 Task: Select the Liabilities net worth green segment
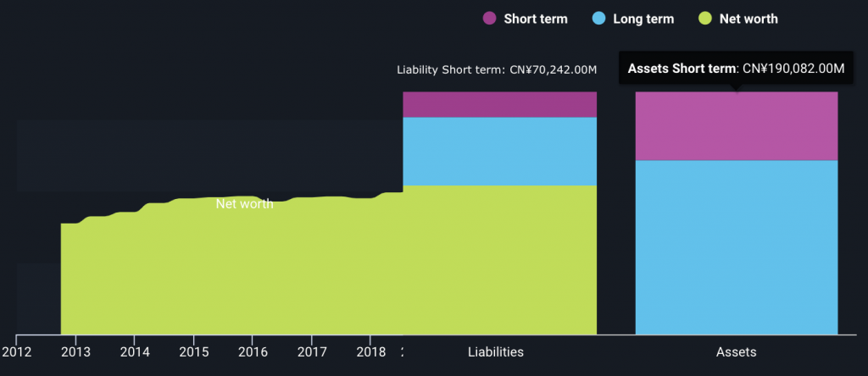tap(500, 260)
